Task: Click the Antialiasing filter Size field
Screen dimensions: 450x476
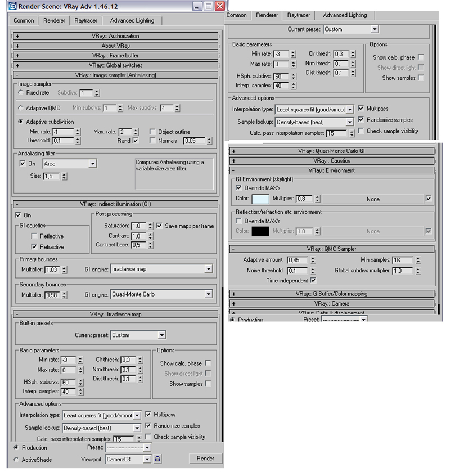Action: coord(52,176)
